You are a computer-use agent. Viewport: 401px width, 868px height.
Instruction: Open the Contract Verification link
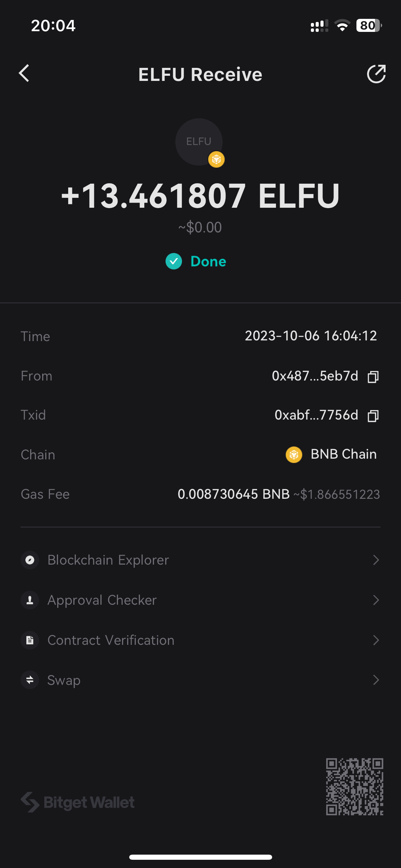point(111,640)
